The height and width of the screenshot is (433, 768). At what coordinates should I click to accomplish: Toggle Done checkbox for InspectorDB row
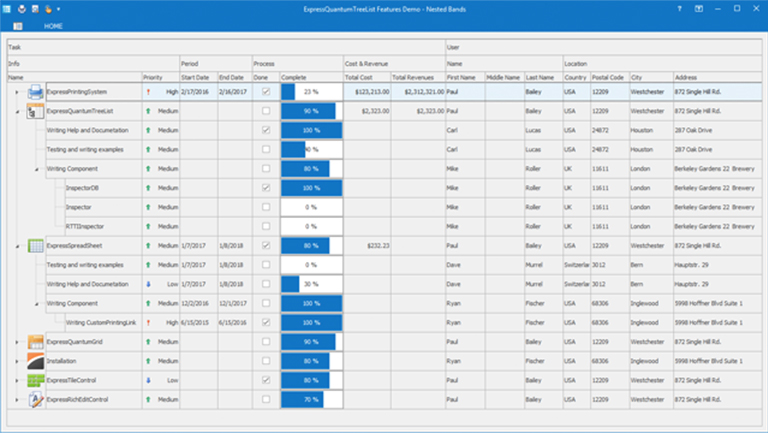click(x=265, y=188)
